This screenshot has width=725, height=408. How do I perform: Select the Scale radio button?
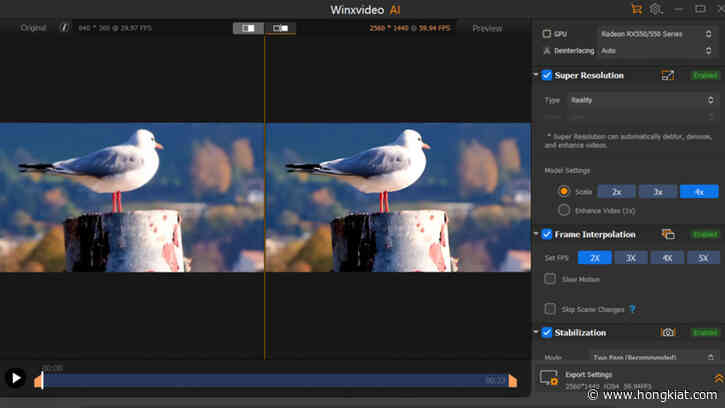564,192
